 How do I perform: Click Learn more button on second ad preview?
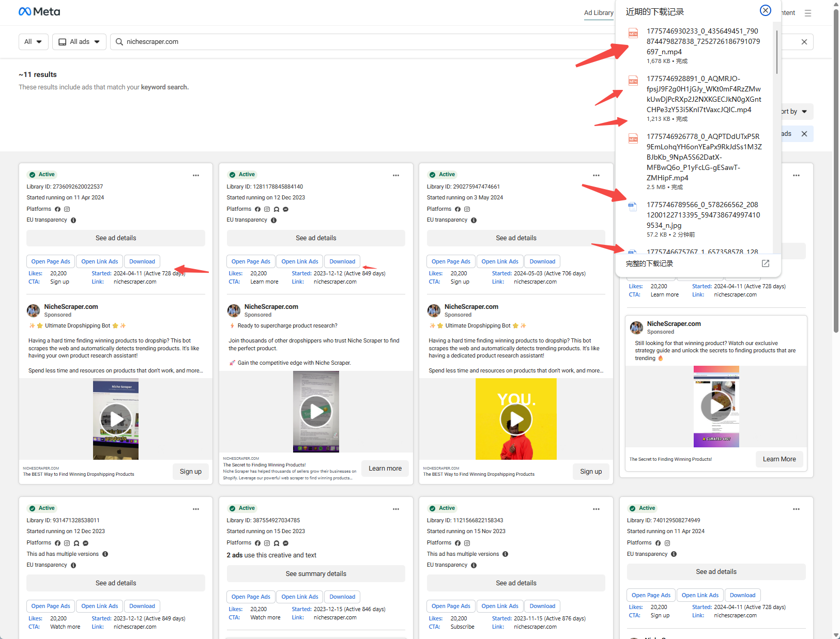(x=385, y=469)
